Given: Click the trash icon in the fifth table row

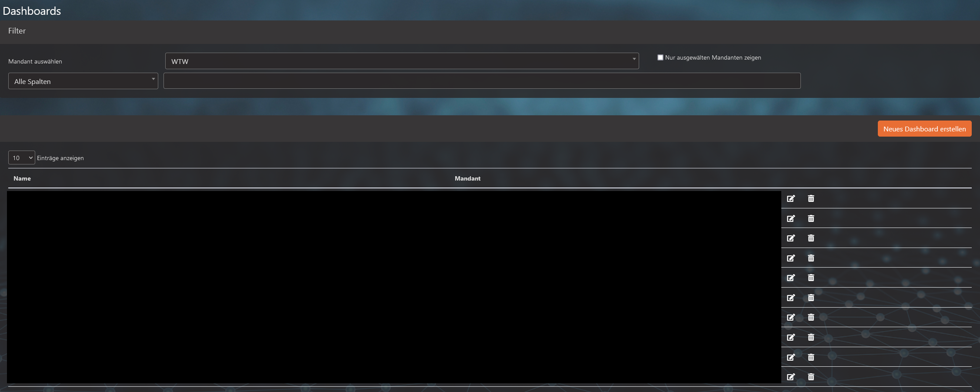Looking at the screenshot, I should pyautogui.click(x=811, y=278).
